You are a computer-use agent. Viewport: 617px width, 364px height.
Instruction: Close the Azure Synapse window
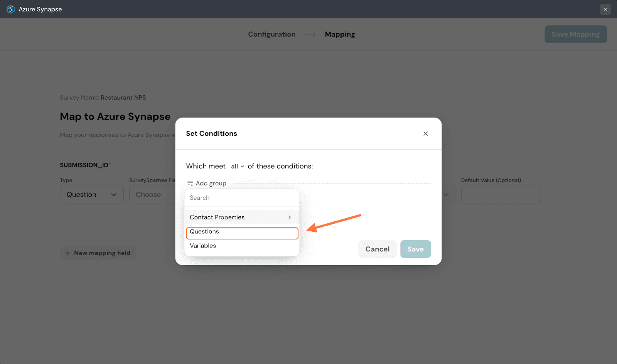[605, 9]
